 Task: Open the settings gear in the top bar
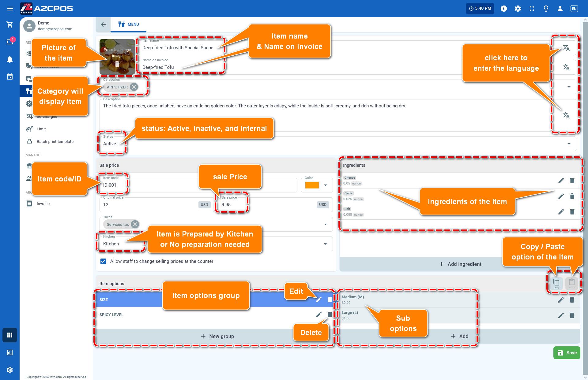[x=518, y=9]
